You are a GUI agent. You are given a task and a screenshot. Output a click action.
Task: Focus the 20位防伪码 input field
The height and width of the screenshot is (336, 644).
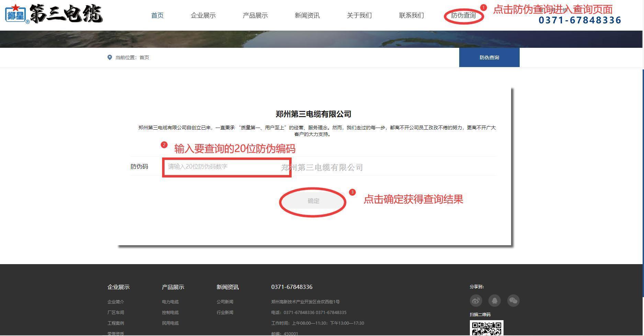[x=227, y=167]
